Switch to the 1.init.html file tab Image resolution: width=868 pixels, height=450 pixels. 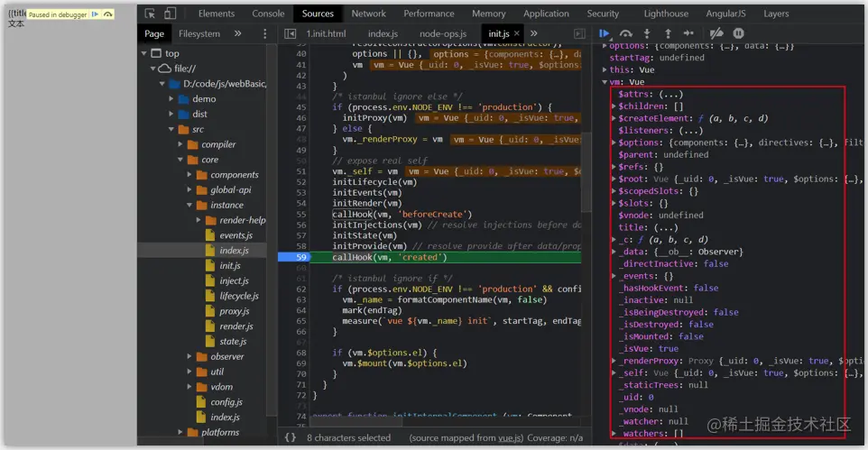pyautogui.click(x=326, y=33)
